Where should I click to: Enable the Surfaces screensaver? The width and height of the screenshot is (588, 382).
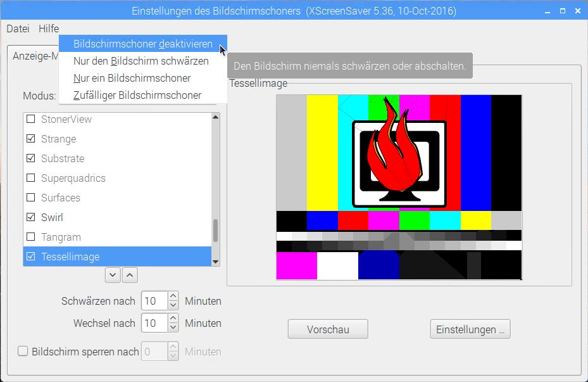coord(31,198)
